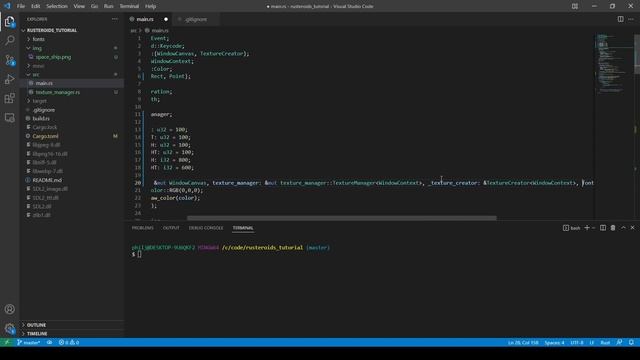Click the bash terminal profile icon
Viewport: 640px width, 360px height.
coord(566,228)
